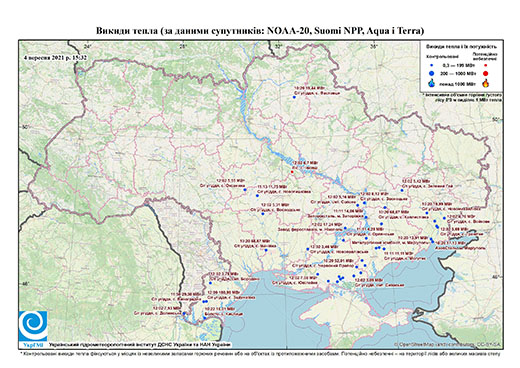Screen dimensions: 520x368
Task: Click the 200 — 1000 MW legend label
Action: (457, 73)
